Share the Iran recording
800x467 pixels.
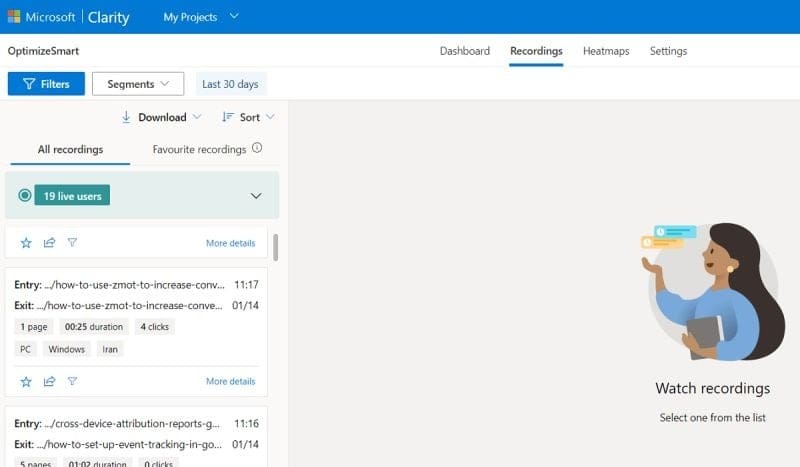[49, 381]
